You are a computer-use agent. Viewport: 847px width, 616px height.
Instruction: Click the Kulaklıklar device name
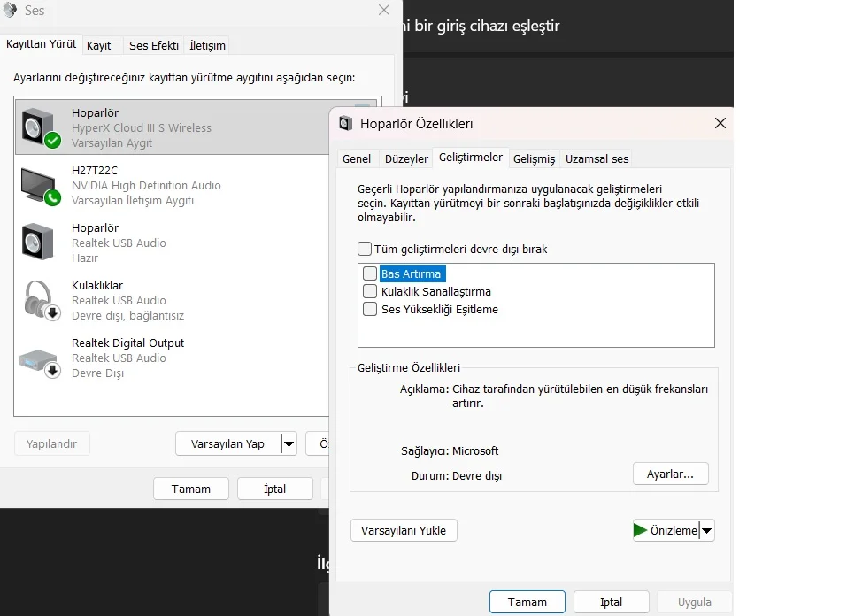[x=97, y=285]
